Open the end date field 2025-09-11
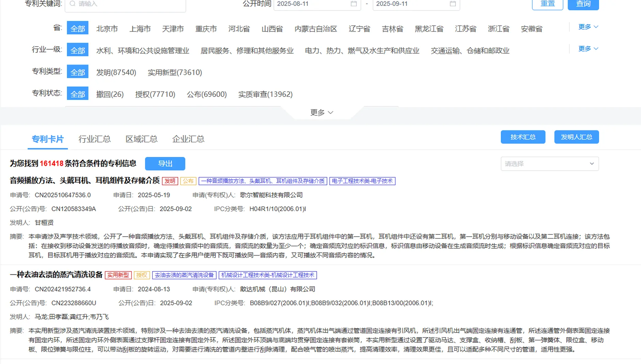 416,4
